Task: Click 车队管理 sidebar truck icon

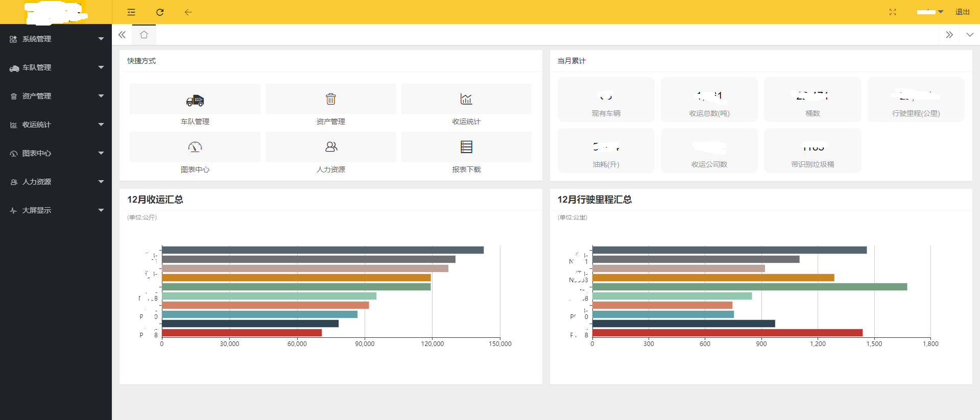Action: (x=14, y=68)
